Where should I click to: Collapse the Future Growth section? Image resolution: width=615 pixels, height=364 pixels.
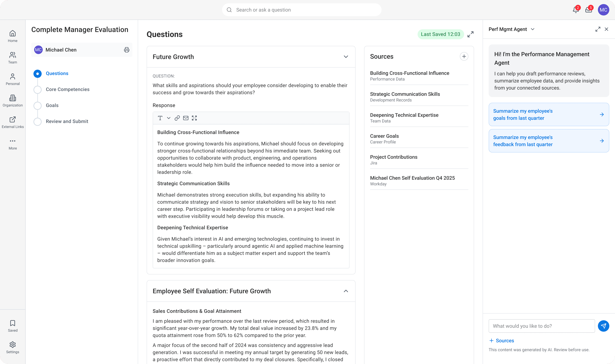pos(346,57)
